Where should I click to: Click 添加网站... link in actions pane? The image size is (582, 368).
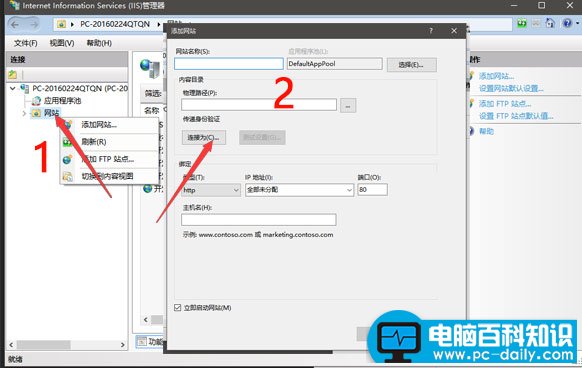tap(496, 76)
